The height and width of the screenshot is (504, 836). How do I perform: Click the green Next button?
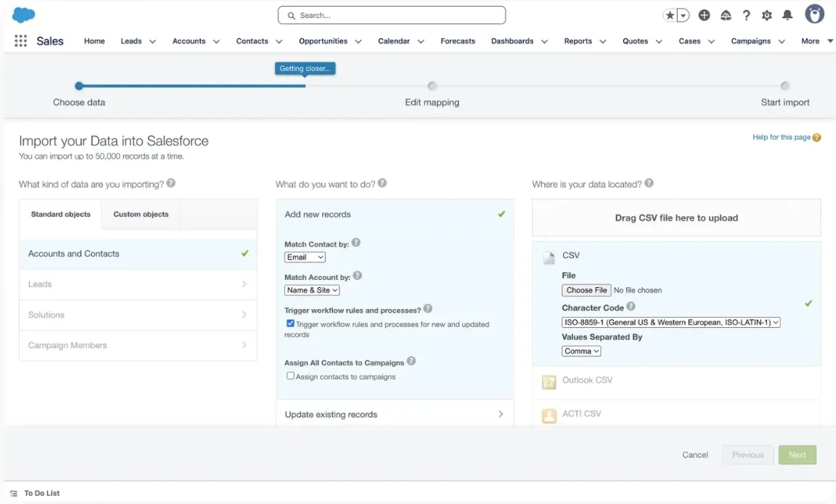click(x=797, y=455)
